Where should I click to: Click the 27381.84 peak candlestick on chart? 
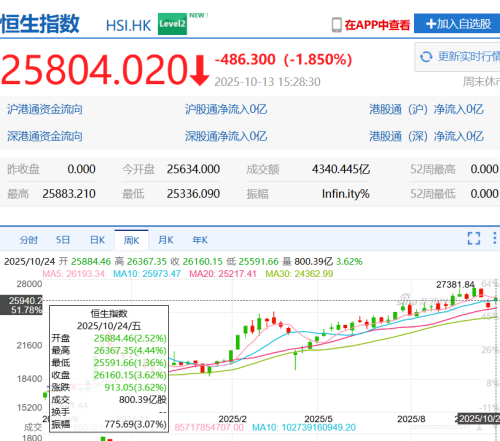[474, 292]
